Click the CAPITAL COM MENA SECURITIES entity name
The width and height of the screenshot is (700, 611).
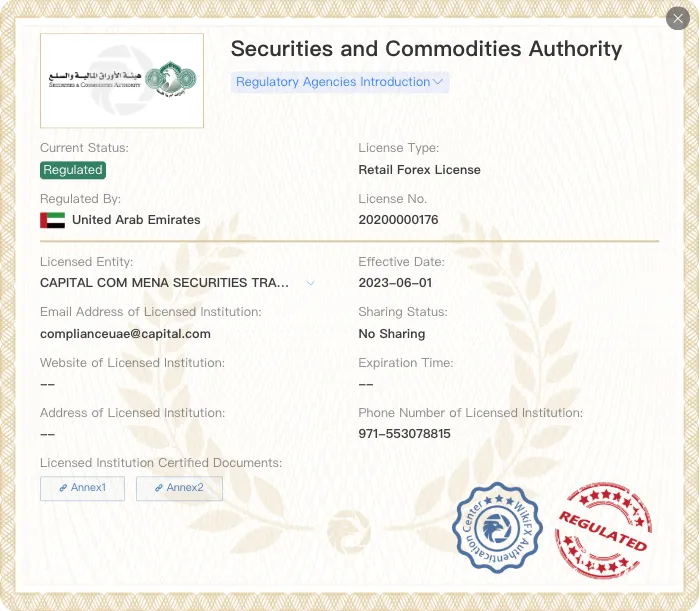pos(164,283)
